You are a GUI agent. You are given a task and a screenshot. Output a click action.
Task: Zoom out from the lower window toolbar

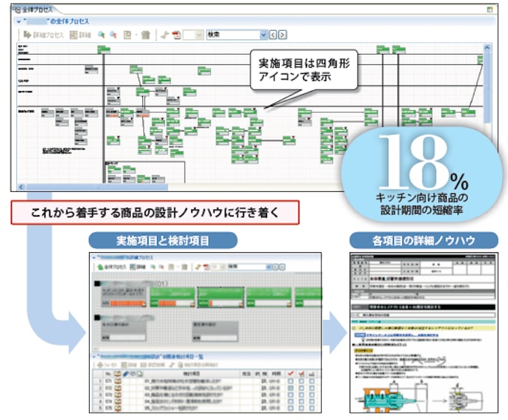(161, 267)
